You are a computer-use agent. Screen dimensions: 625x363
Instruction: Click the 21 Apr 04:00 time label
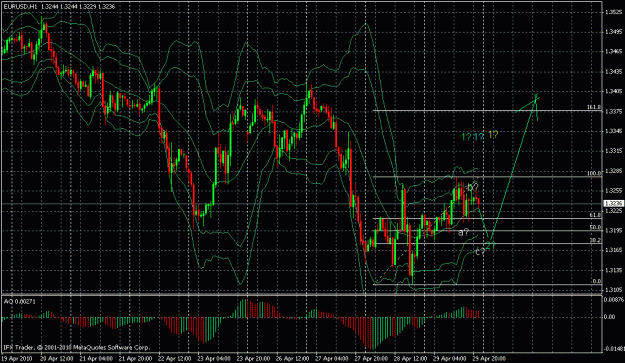[96, 358]
